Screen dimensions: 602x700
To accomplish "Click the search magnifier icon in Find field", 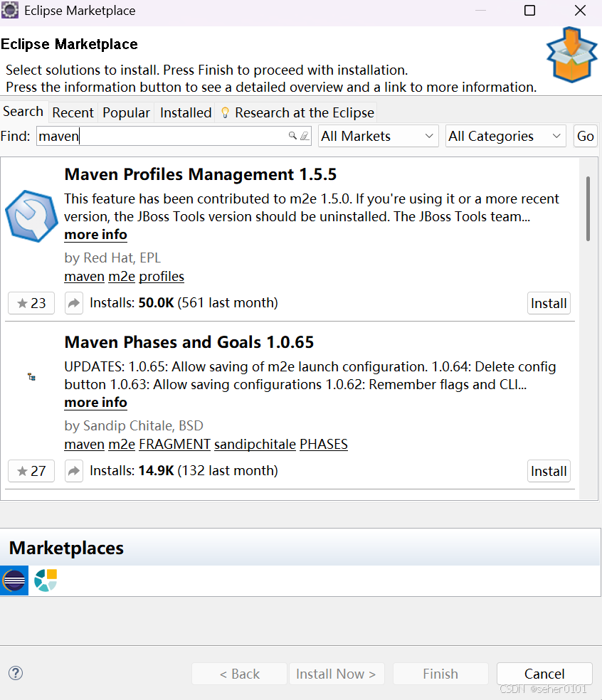I will coord(292,136).
